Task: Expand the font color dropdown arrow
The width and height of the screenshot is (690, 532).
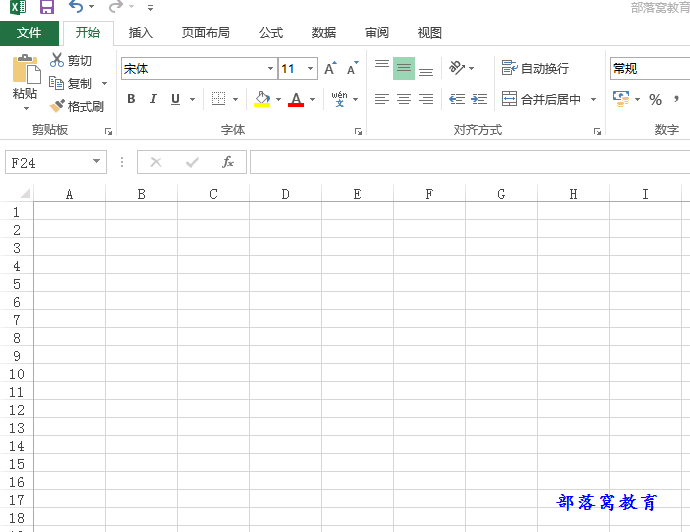Action: click(x=312, y=99)
